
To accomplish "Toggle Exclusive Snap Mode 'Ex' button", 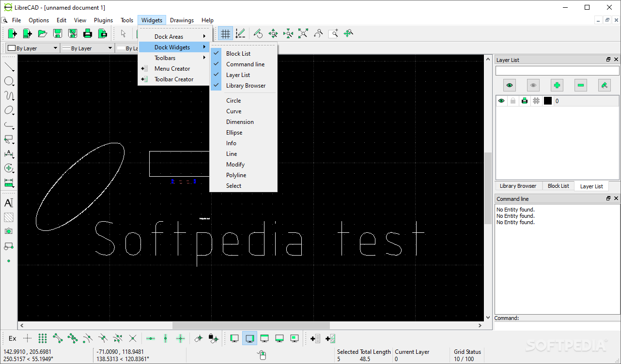I will pyautogui.click(x=13, y=338).
